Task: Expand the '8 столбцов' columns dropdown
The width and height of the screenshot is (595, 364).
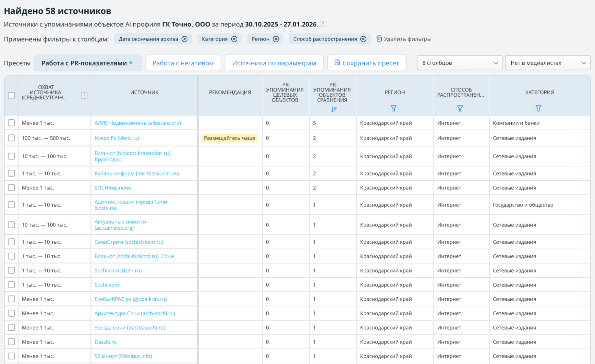Action: click(459, 63)
